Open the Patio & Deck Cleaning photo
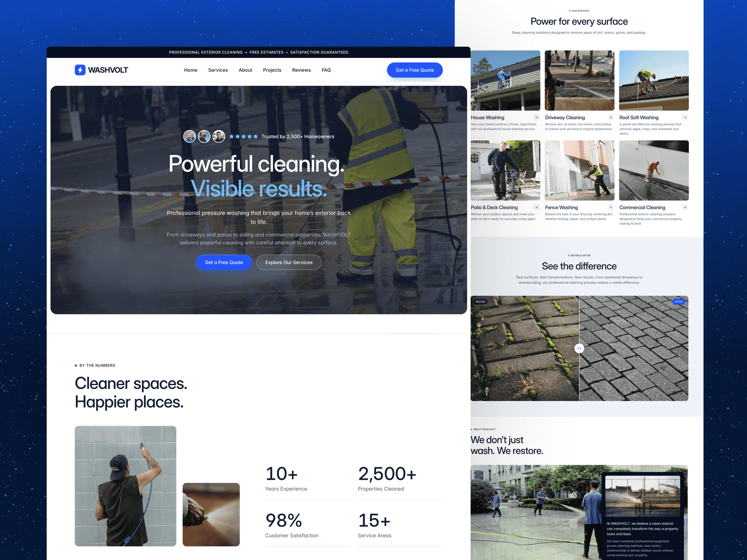The width and height of the screenshot is (747, 560). coord(505,171)
